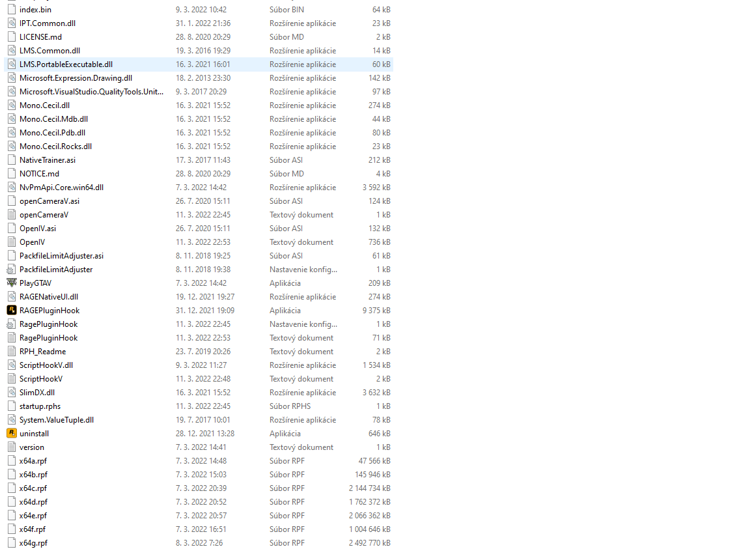The width and height of the screenshot is (752, 560).
Task: Click the System.ValueTuple.dll file icon
Action: tap(12, 419)
